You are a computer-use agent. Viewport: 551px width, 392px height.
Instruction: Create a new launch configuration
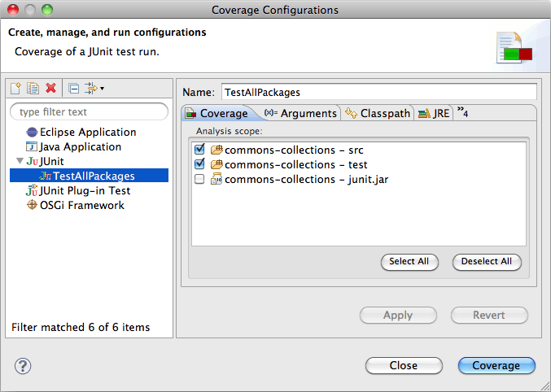[x=15, y=88]
